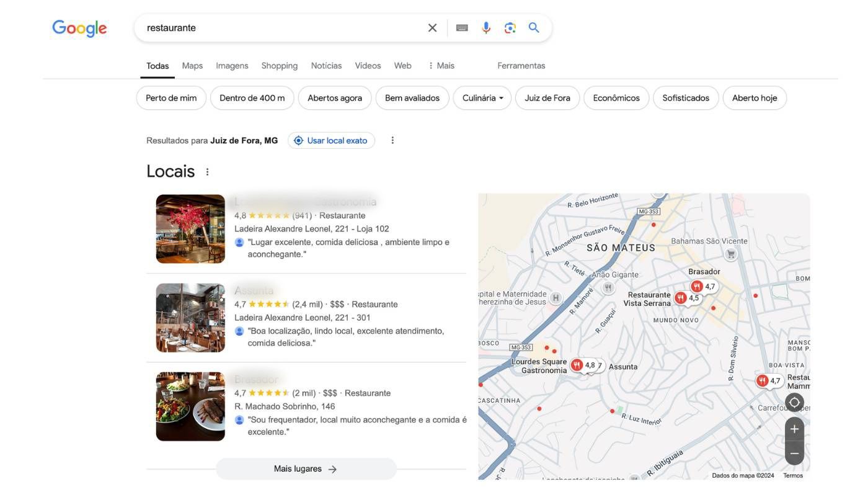Enable the Bem avaliados filter
This screenshot has width=868, height=489.
(x=412, y=97)
